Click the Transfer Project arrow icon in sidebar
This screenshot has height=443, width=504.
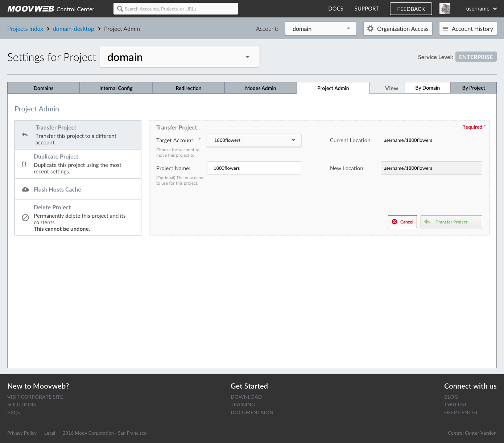click(25, 135)
